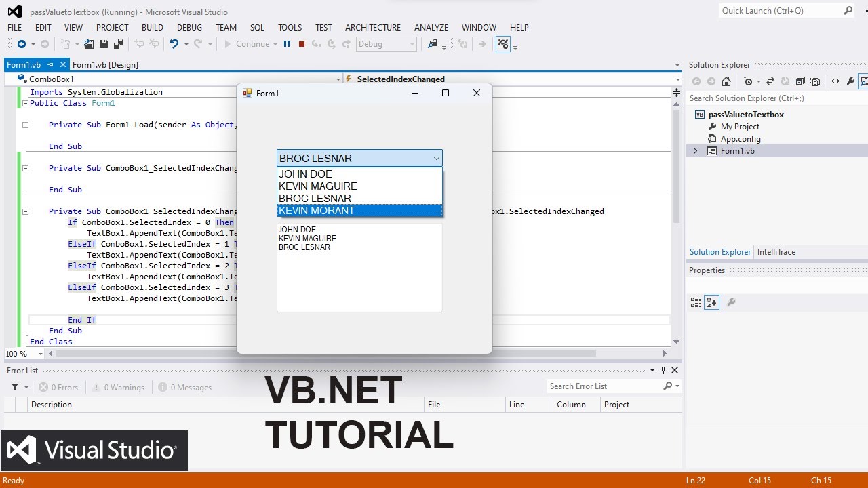The image size is (868, 488).
Task: Expand the Form1.vb tree node
Action: (x=695, y=151)
